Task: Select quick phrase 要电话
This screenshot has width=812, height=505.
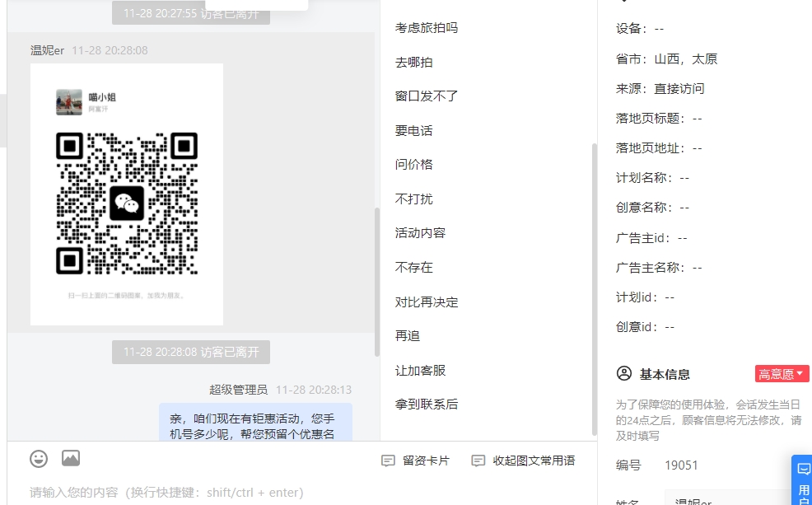Action: [x=413, y=130]
